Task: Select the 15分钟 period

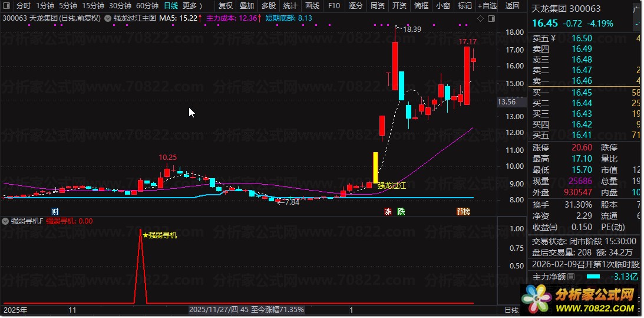Action: coord(93,6)
